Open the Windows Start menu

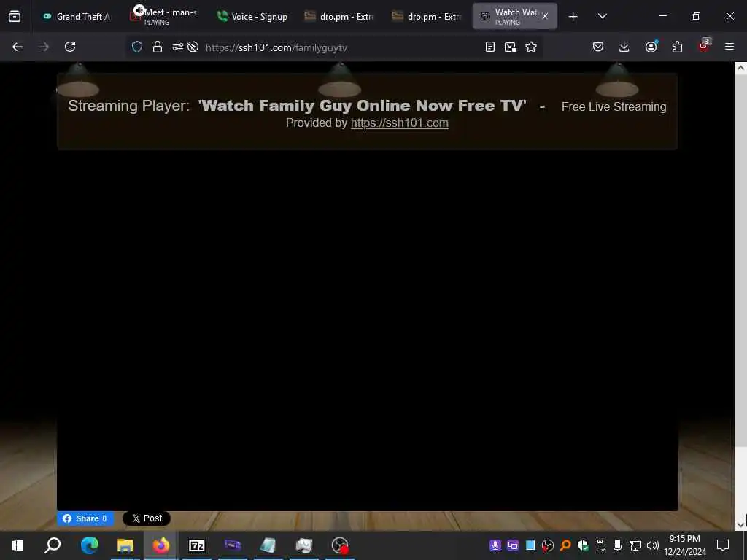pyautogui.click(x=18, y=545)
